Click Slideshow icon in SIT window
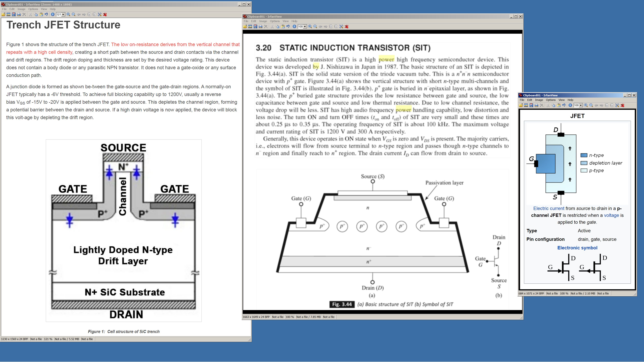This screenshot has width=644, height=362. [x=250, y=26]
